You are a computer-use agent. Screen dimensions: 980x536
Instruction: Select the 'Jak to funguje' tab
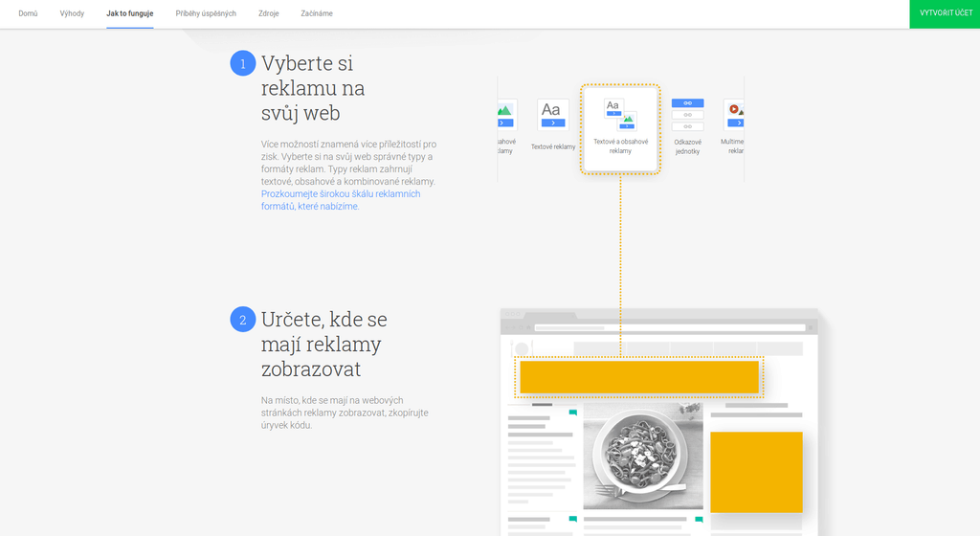129,13
